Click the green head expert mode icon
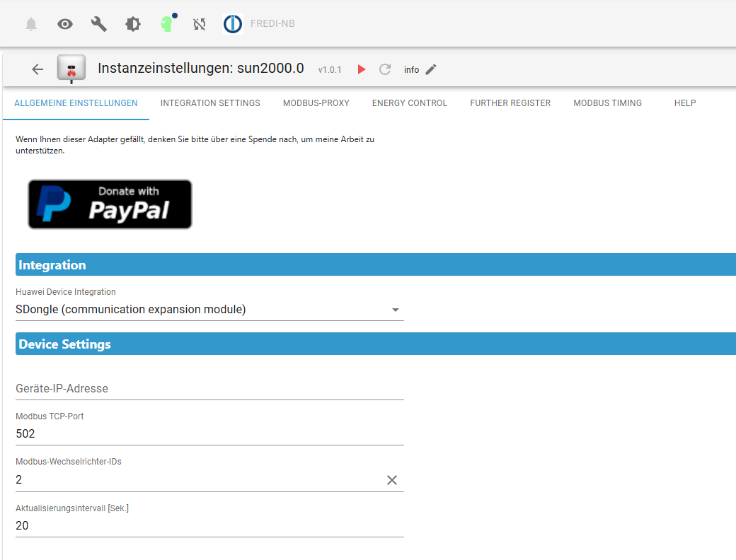 pos(168,23)
